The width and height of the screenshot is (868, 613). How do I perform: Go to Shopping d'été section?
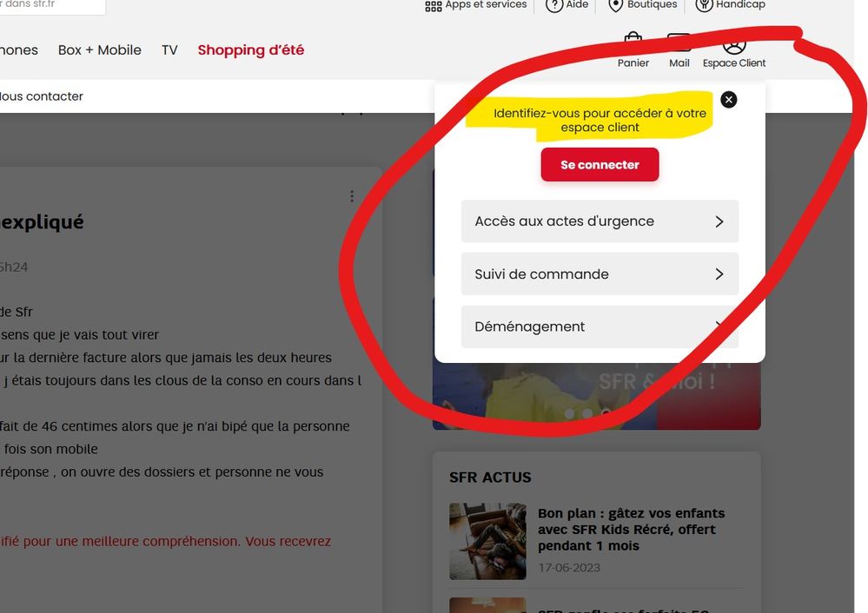coord(251,50)
